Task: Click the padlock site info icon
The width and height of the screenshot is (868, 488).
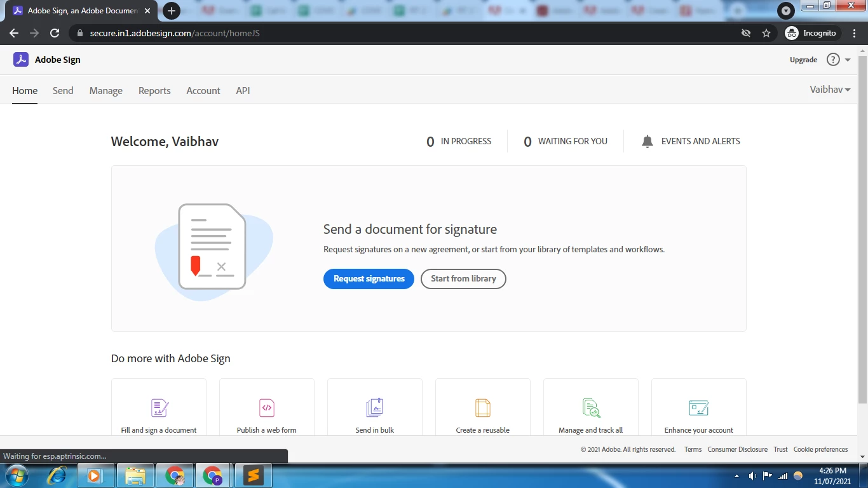Action: pos(80,33)
